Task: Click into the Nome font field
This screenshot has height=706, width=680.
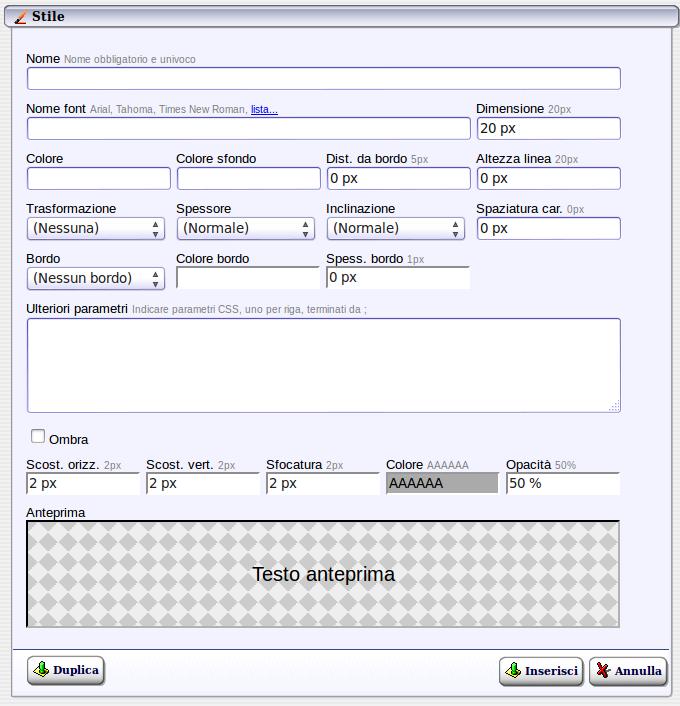Action: pyautogui.click(x=248, y=128)
